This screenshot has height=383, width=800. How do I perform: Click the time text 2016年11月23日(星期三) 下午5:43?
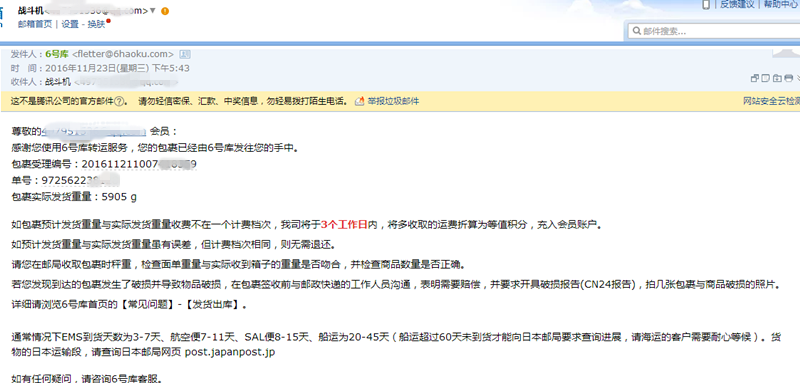(x=117, y=68)
